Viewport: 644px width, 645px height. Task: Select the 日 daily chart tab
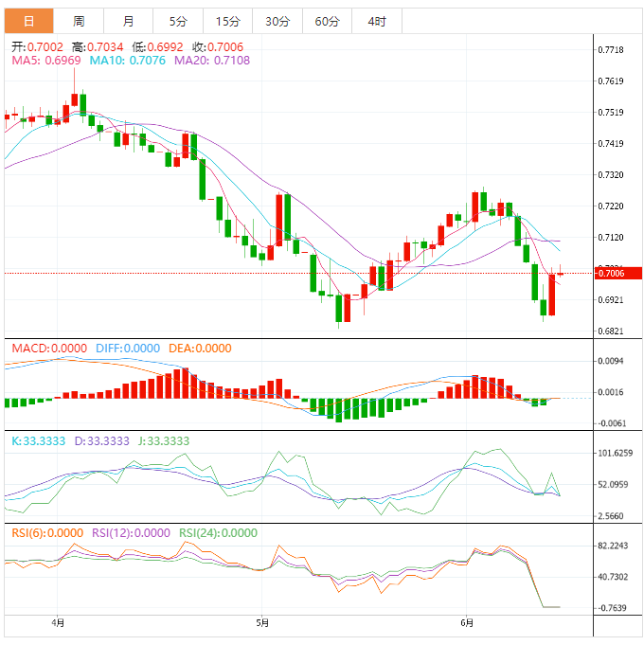click(x=28, y=21)
